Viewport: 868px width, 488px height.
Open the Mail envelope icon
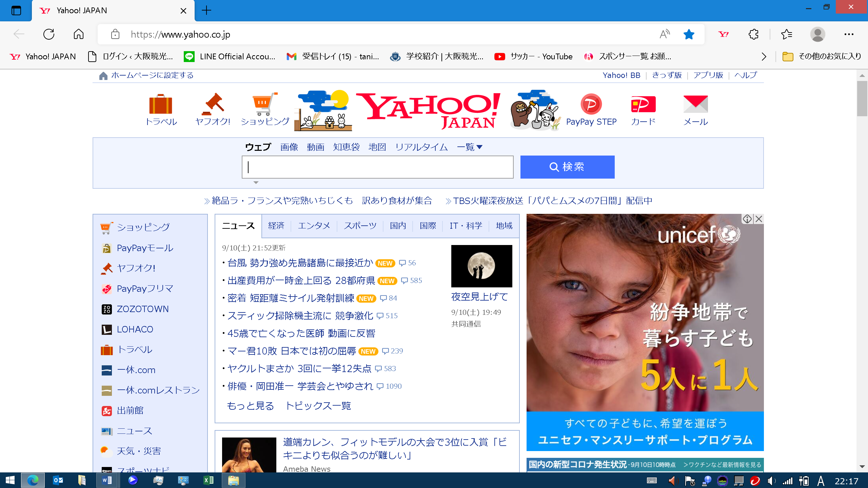695,104
